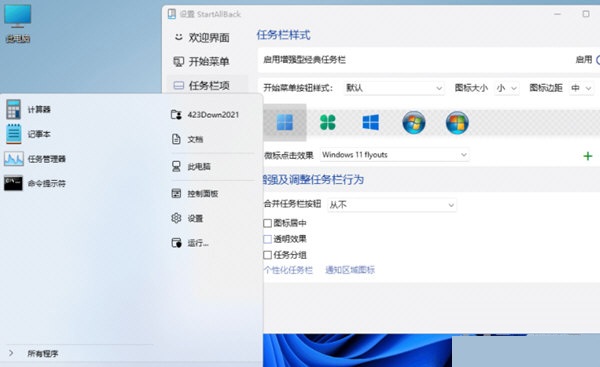Tick the 图标居中 checkbox
The height and width of the screenshot is (367, 600).
pos(268,223)
